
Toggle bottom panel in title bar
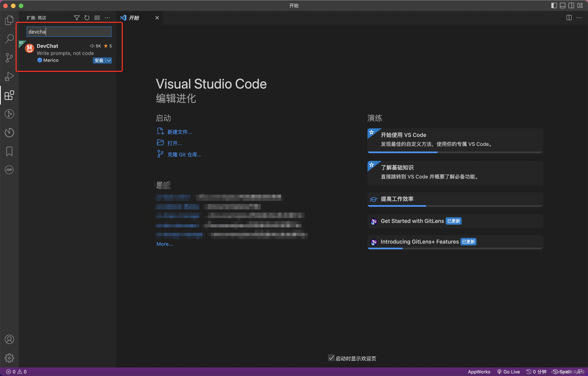point(563,5)
